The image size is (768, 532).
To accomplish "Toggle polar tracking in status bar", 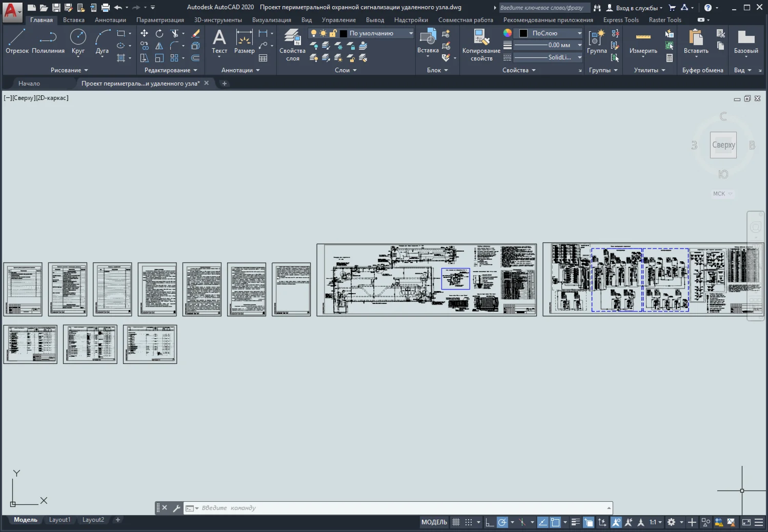I will click(502, 522).
